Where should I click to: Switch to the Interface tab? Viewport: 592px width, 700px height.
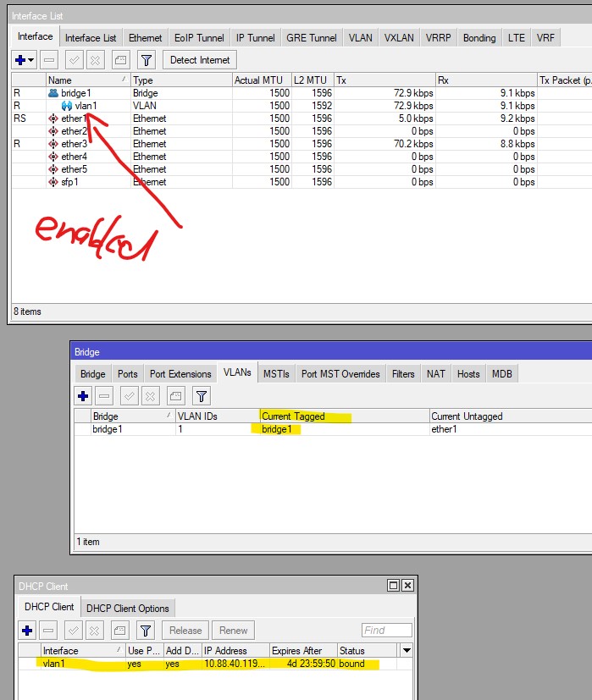pyautogui.click(x=36, y=36)
